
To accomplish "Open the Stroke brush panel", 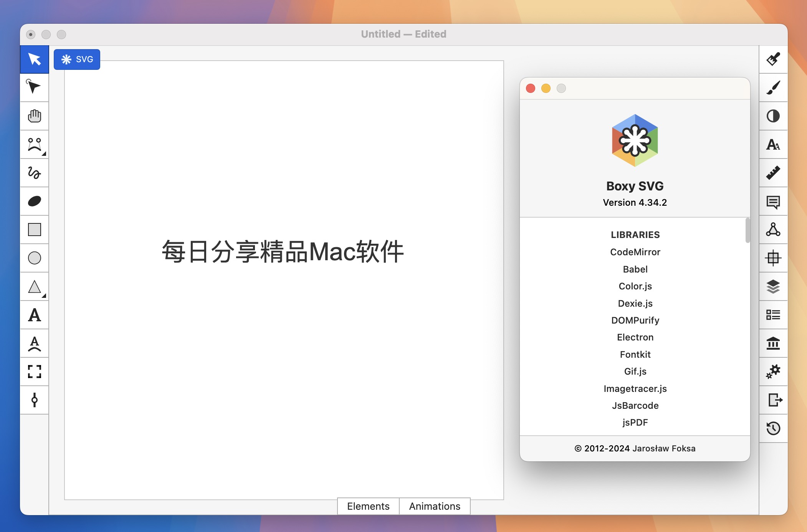I will coord(773,87).
